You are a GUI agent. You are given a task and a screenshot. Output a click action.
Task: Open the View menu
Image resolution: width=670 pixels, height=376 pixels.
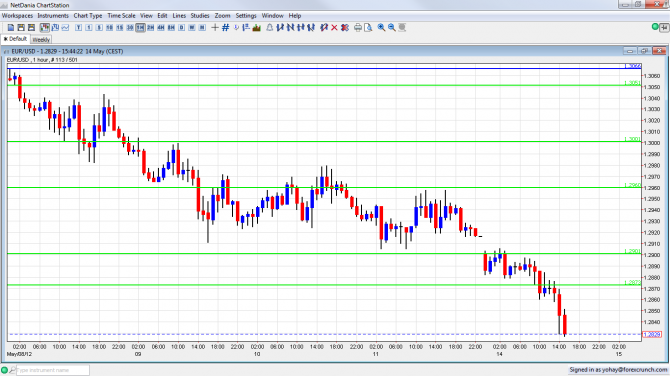tap(146, 15)
